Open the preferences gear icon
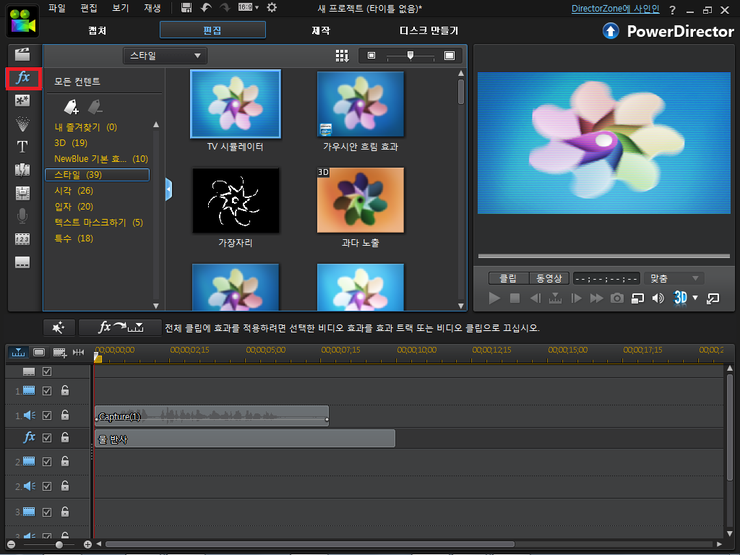The image size is (740, 555). coord(272,8)
